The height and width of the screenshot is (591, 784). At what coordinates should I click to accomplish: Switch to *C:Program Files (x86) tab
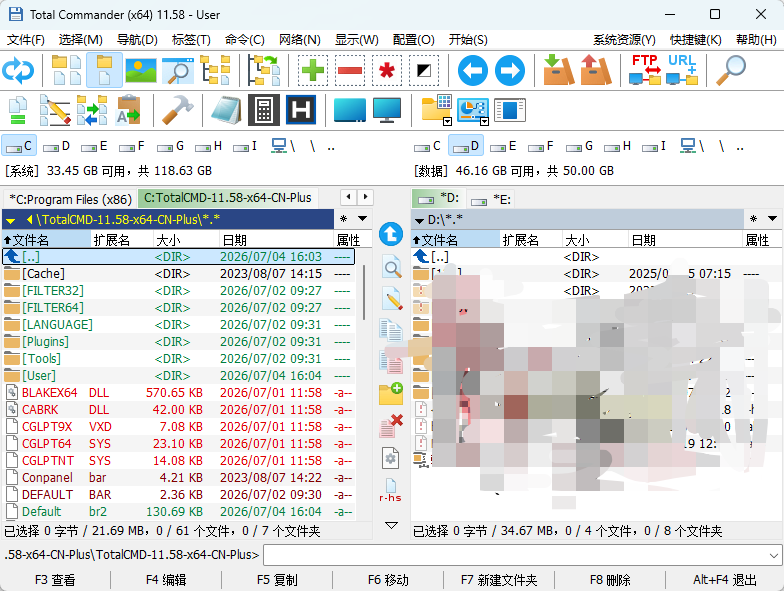tap(70, 200)
